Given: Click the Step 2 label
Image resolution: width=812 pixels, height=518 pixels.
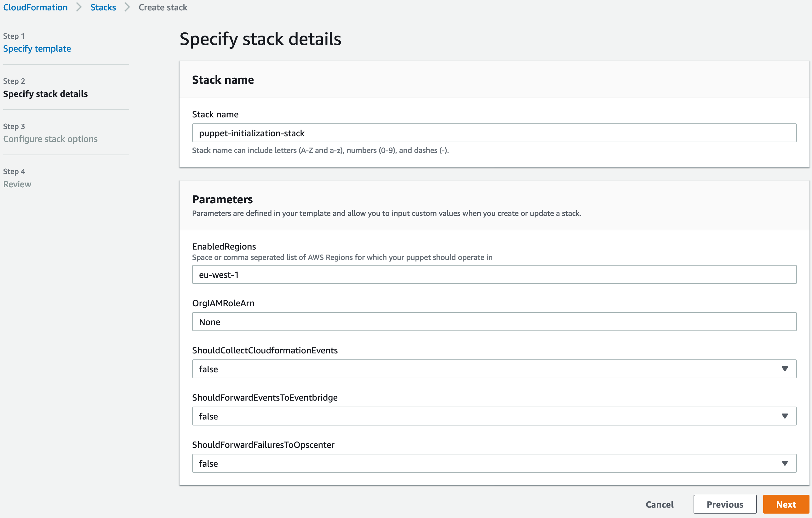Looking at the screenshot, I should coord(14,81).
